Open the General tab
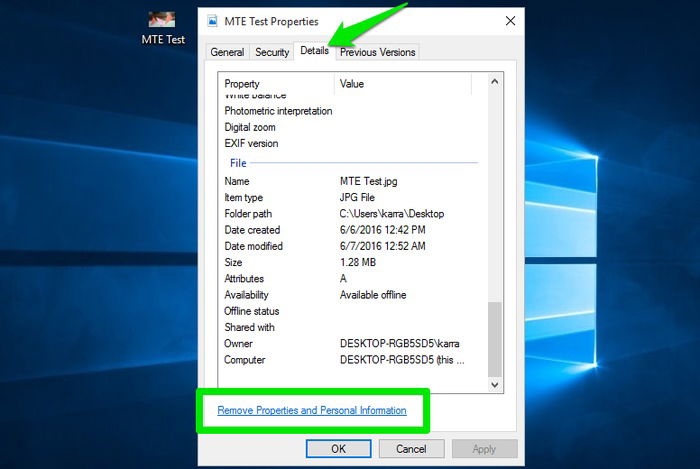 (227, 52)
